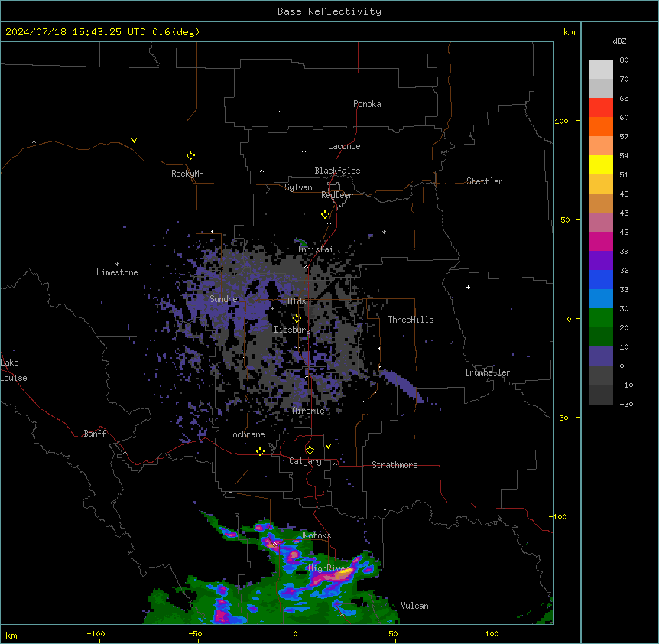Click the asterisk marker east of Innisfail
659x644 pixels.
point(384,232)
